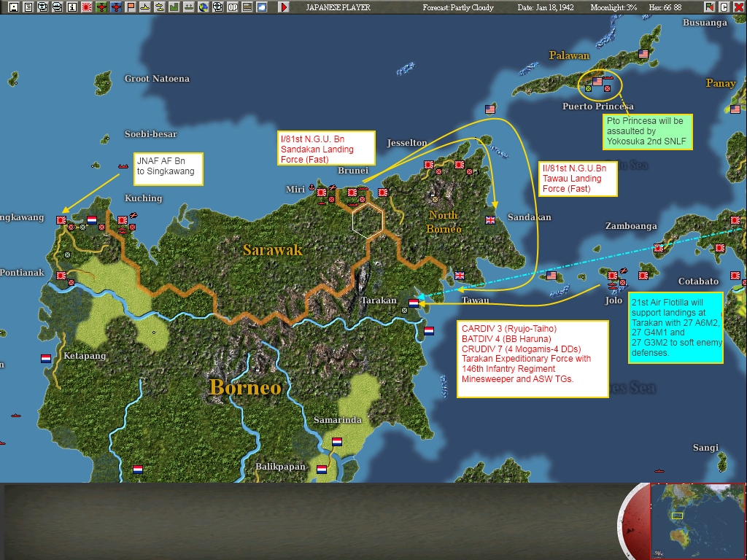Click the 'Sarawak' region label

pos(273,249)
